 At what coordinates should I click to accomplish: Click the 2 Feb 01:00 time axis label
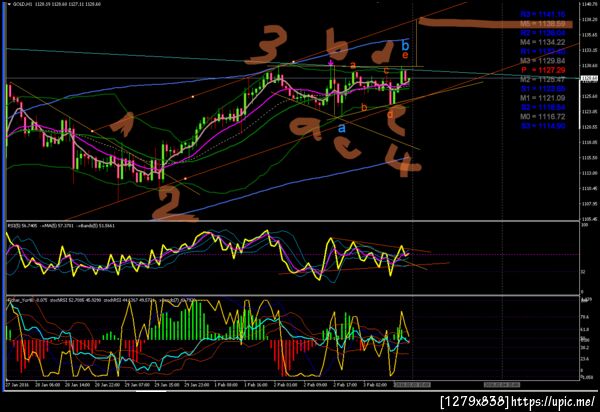285,384
